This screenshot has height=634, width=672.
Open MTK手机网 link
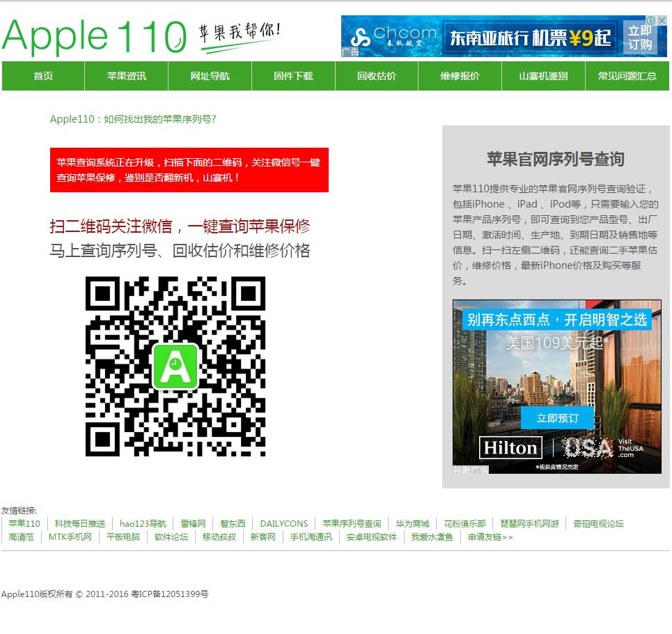70,537
